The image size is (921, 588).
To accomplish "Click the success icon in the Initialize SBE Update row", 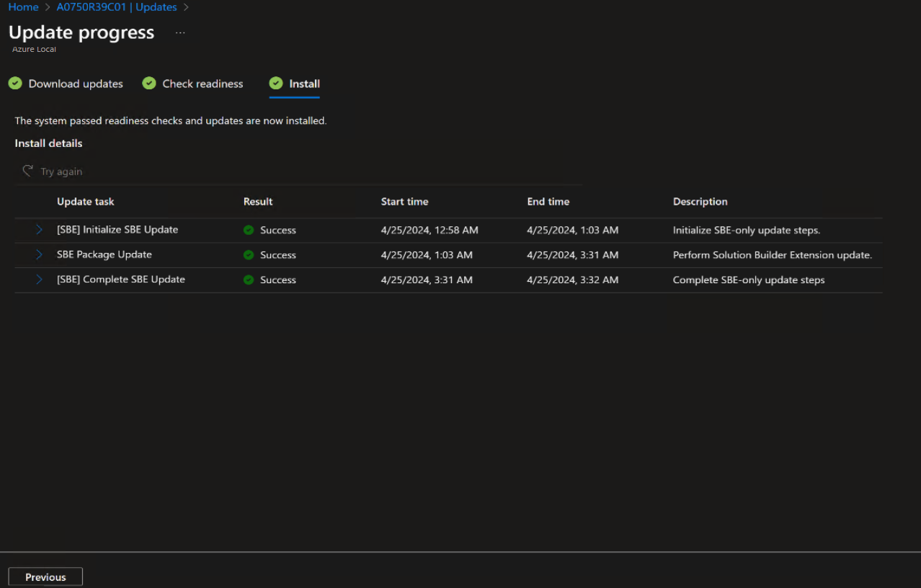I will 249,230.
